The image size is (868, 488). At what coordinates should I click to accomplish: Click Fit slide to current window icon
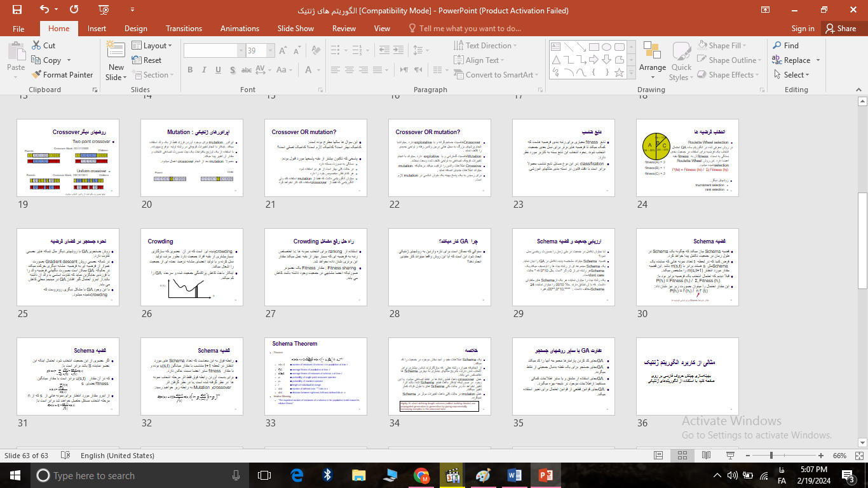[858, 456]
